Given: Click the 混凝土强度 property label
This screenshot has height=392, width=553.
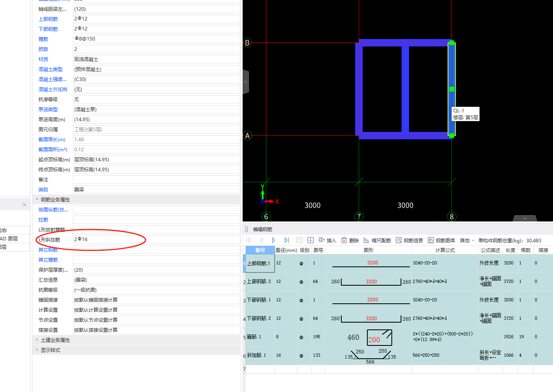Looking at the screenshot, I should click(x=53, y=79).
